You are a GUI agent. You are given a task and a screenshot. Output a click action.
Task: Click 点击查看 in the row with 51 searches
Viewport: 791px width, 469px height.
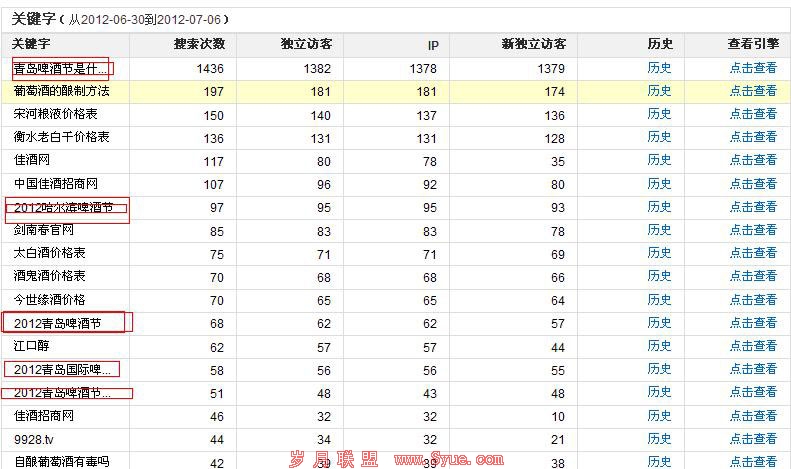tap(753, 392)
